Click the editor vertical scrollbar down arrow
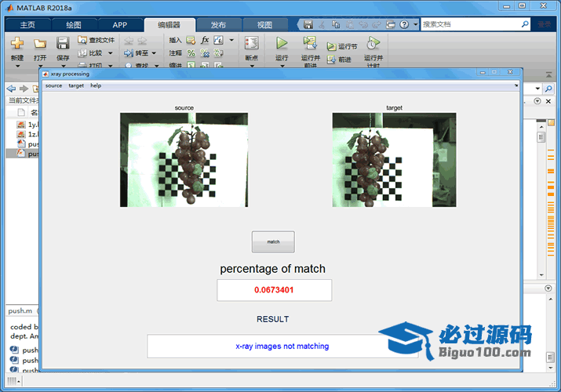The height and width of the screenshot is (392, 561). pyautogui.click(x=541, y=275)
